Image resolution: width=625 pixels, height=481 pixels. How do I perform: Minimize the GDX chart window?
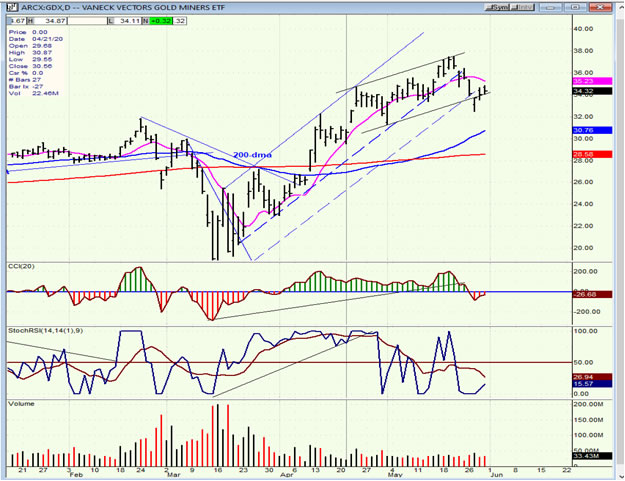552,7
